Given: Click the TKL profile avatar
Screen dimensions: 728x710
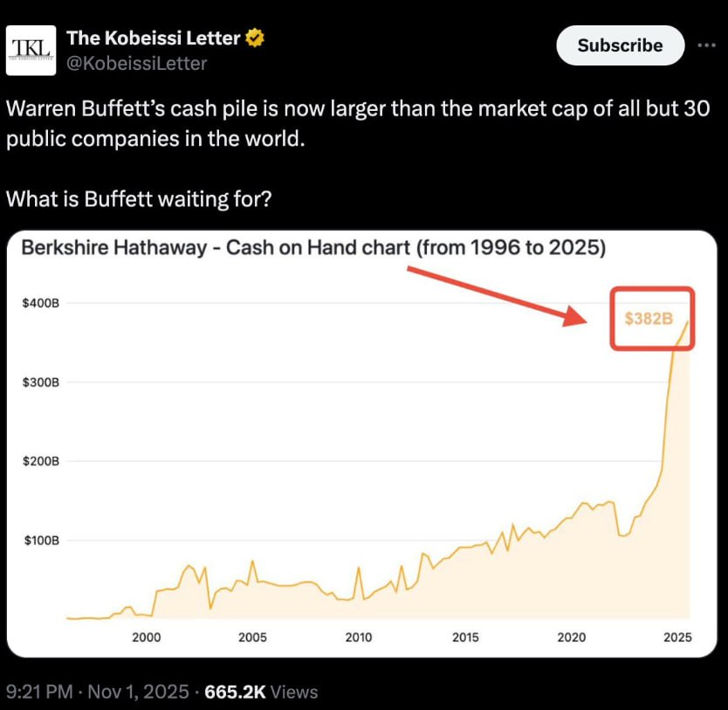Looking at the screenshot, I should [31, 50].
